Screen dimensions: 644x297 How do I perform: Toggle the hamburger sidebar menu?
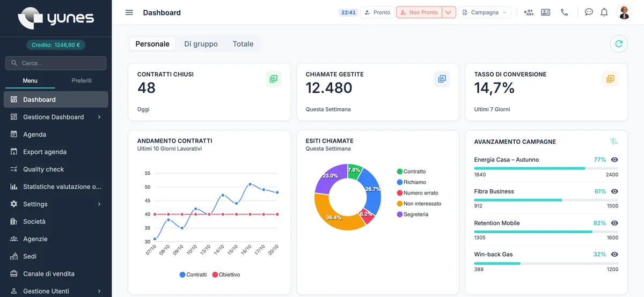(x=129, y=12)
